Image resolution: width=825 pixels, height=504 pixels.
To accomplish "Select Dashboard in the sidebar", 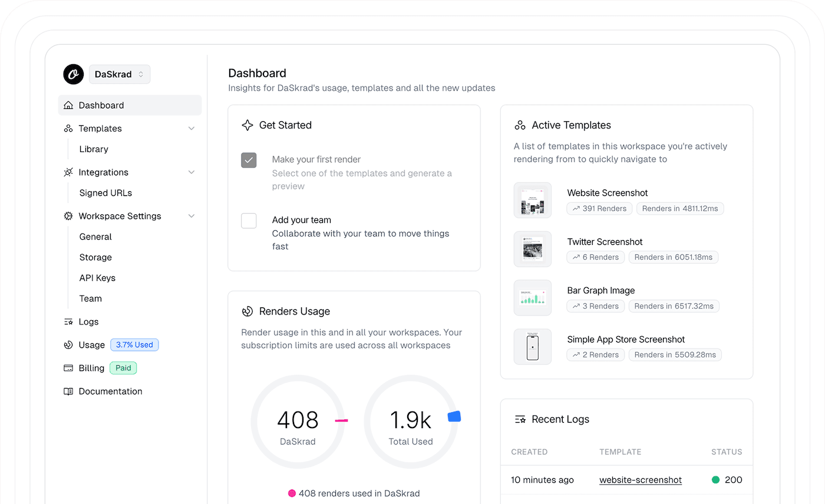I will (x=130, y=105).
